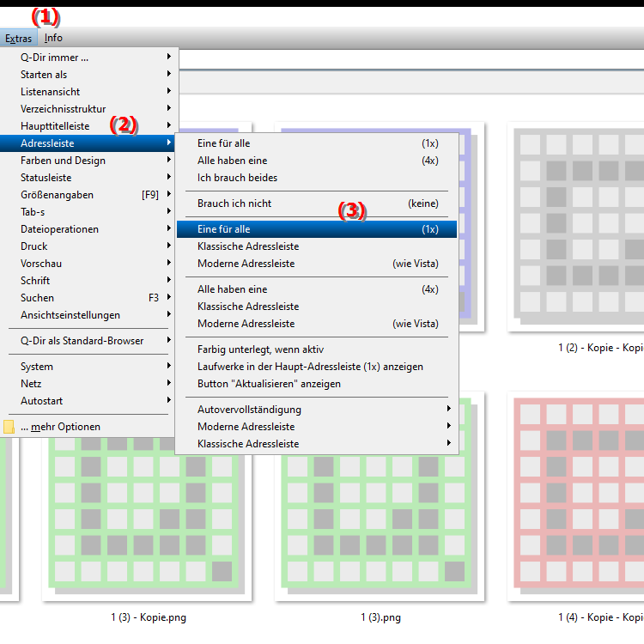Open the Dateioperationen submenu
Viewport: 644px width, 644px height.
click(88, 229)
